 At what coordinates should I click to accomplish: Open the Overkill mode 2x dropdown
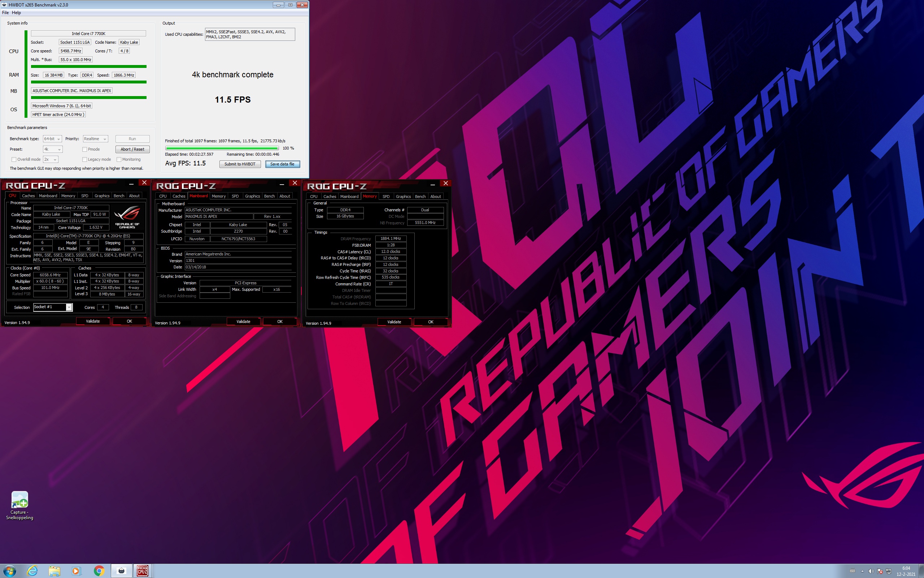(x=51, y=159)
